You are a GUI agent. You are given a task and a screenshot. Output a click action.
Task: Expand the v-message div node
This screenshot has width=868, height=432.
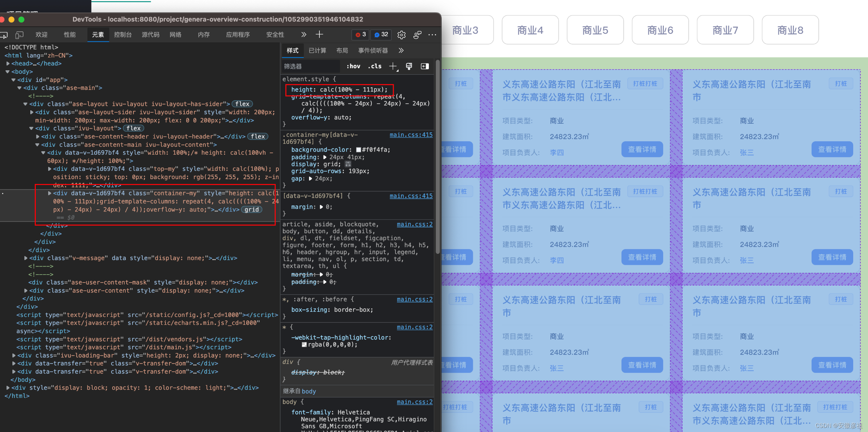point(26,258)
